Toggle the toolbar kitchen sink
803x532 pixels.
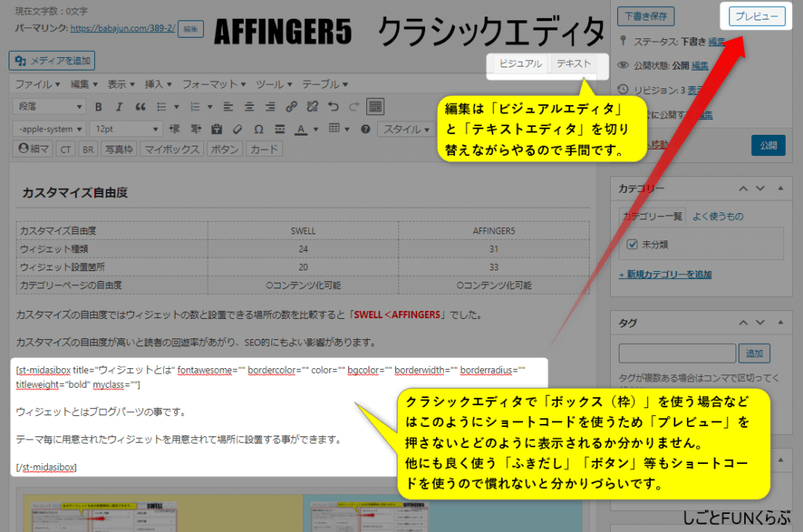pos(376,107)
